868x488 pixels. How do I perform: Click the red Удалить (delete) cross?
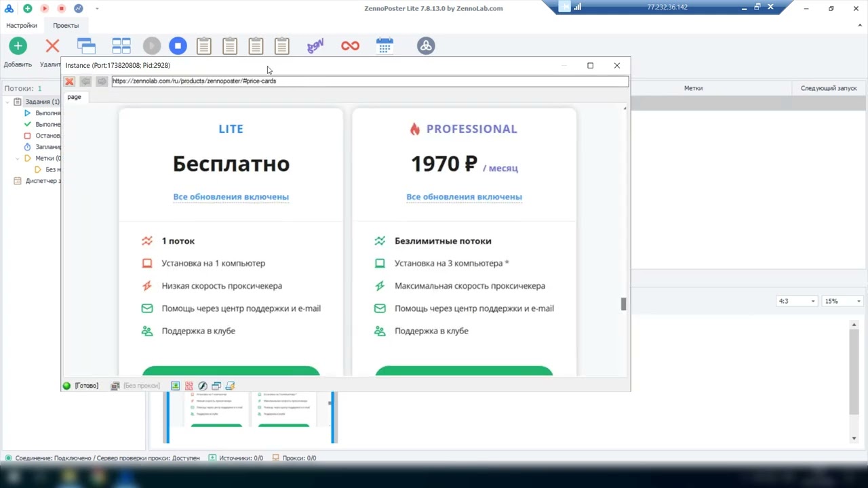(52, 46)
